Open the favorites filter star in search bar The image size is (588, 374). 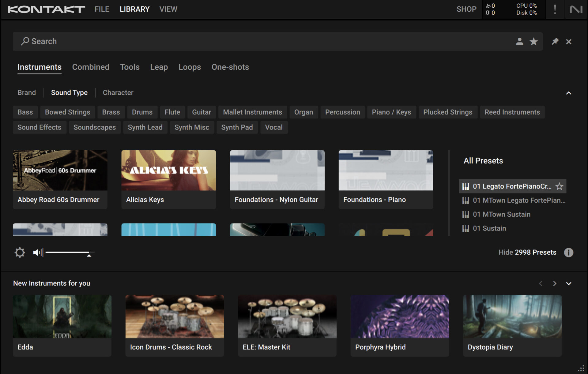[534, 41]
